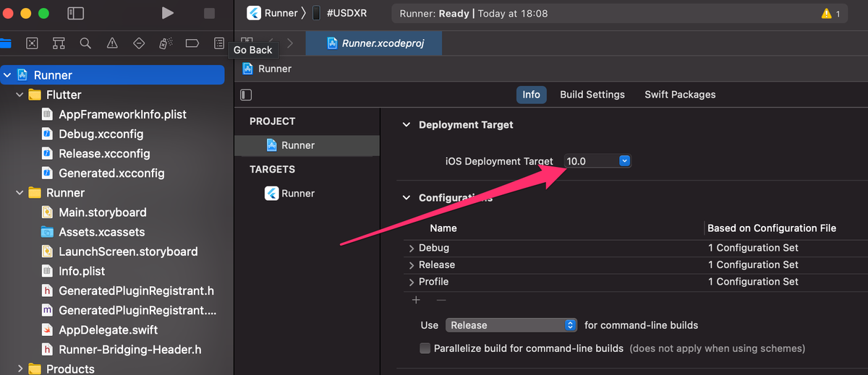Screen dimensions: 868x375
Task: Click Debug row's 1 Configuration Set cell
Action: pyautogui.click(x=754, y=248)
